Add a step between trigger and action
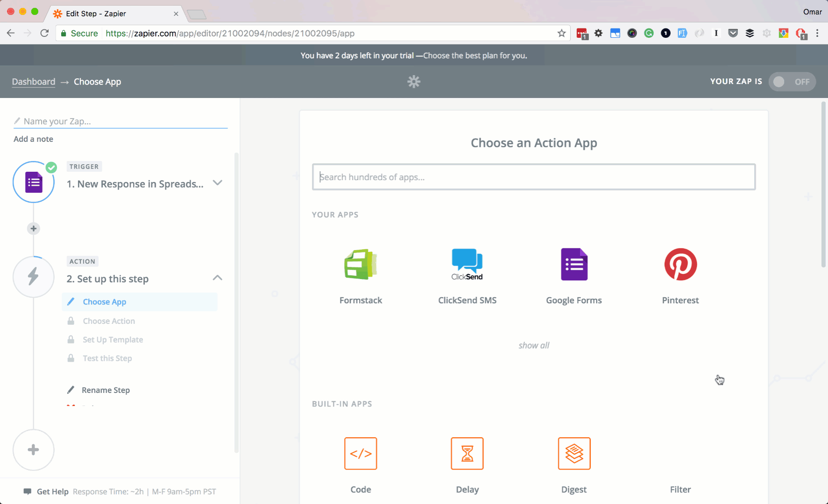Viewport: 828px width, 504px height. tap(33, 229)
